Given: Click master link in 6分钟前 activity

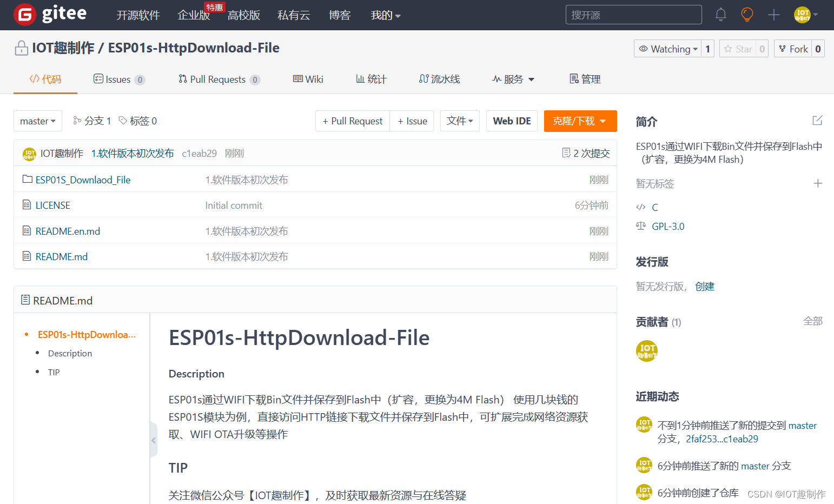Looking at the screenshot, I should [x=755, y=466].
